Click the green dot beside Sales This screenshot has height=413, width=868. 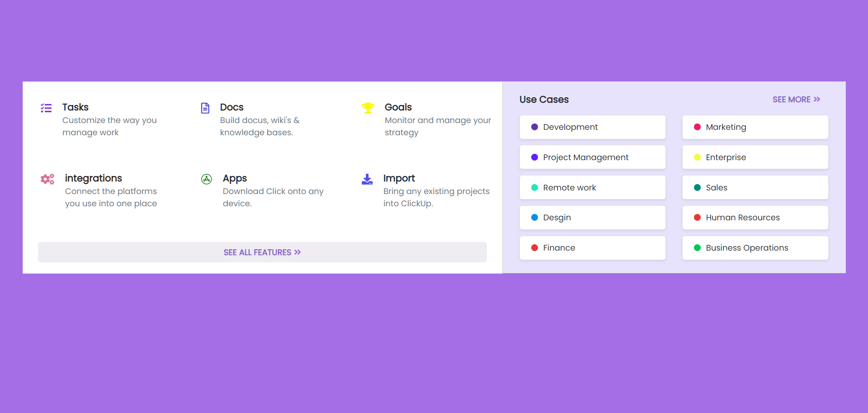tap(698, 187)
